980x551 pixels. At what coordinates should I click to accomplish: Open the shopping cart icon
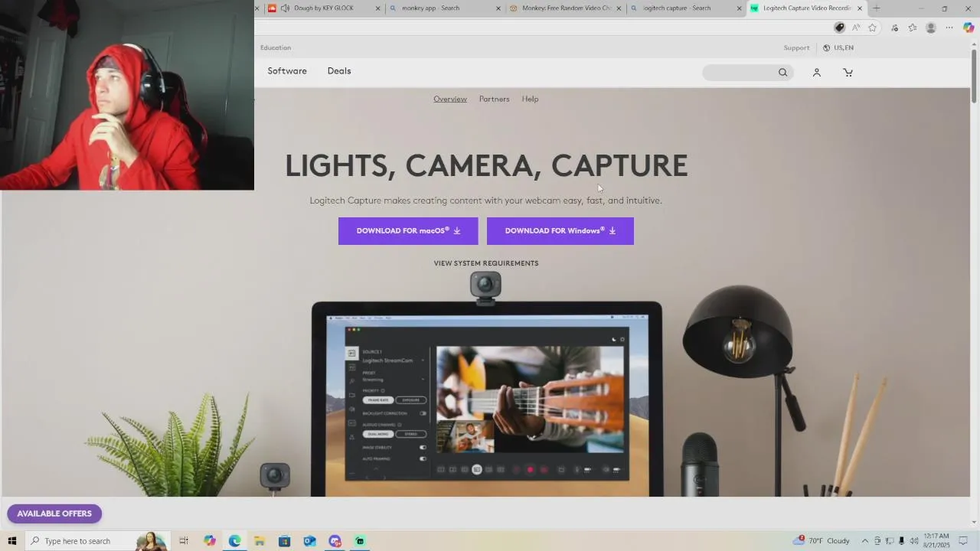pos(848,73)
